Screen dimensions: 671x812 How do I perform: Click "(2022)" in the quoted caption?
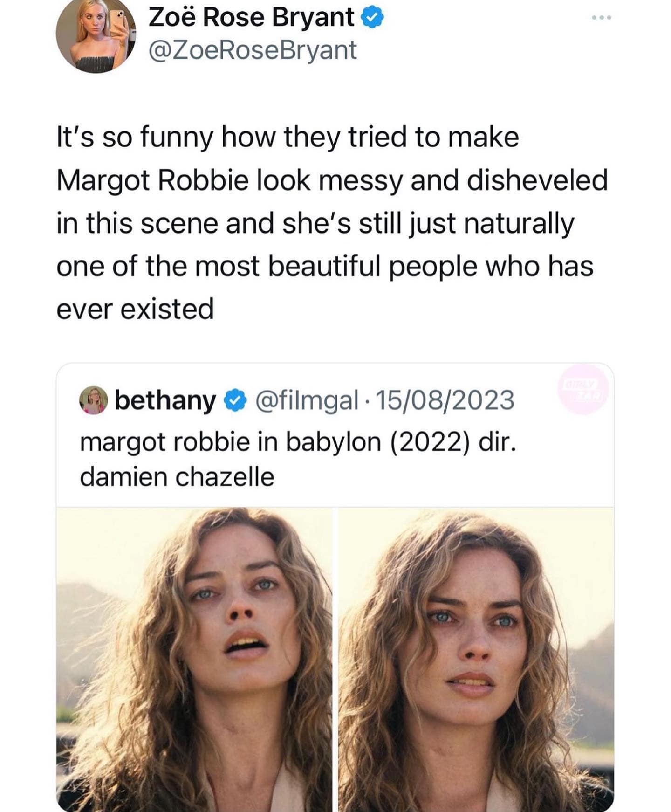427,442
